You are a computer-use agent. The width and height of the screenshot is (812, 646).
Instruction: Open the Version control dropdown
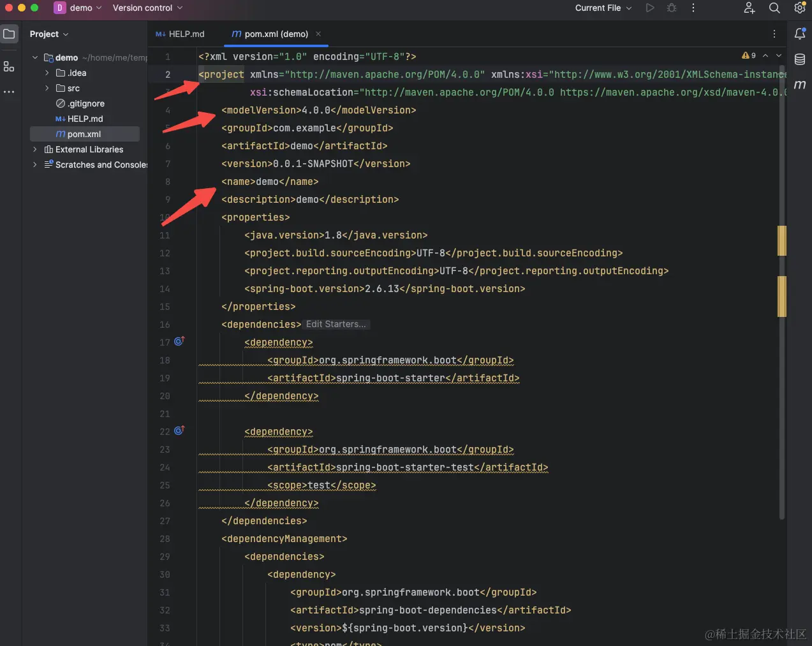pyautogui.click(x=147, y=8)
